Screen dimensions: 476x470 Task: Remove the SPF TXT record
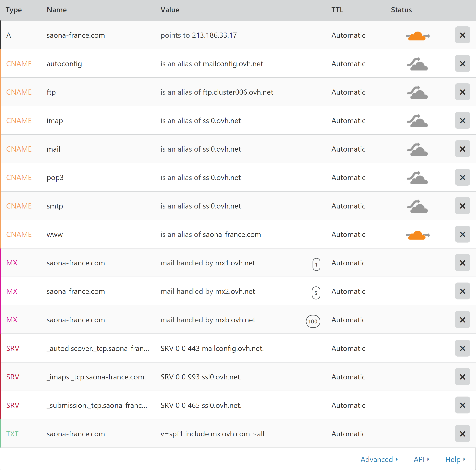(462, 434)
